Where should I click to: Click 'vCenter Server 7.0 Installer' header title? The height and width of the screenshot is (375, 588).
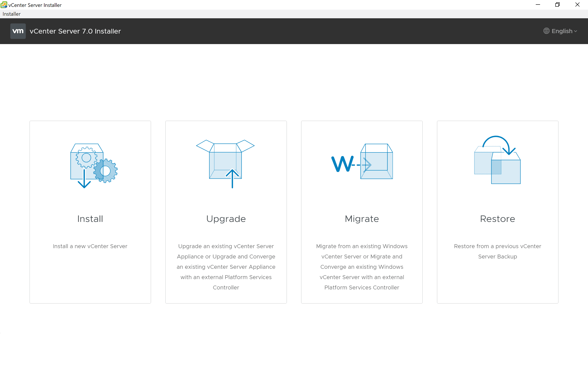coord(75,31)
